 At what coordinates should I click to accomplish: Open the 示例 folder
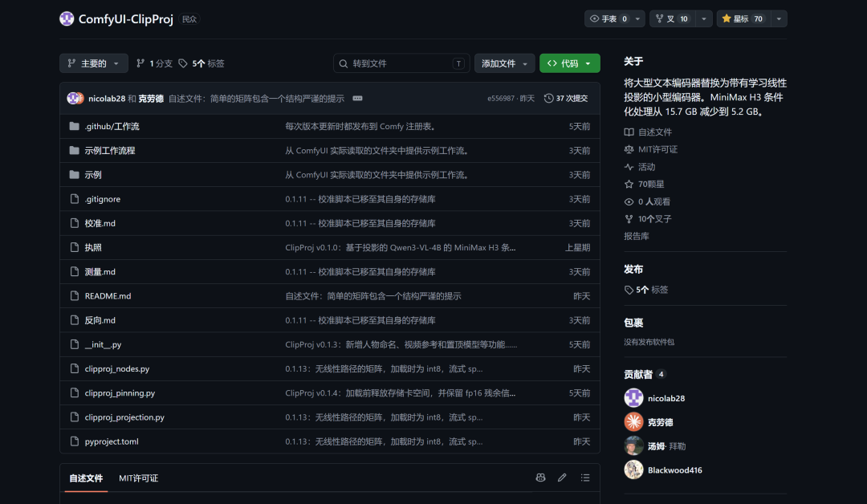[x=93, y=175]
